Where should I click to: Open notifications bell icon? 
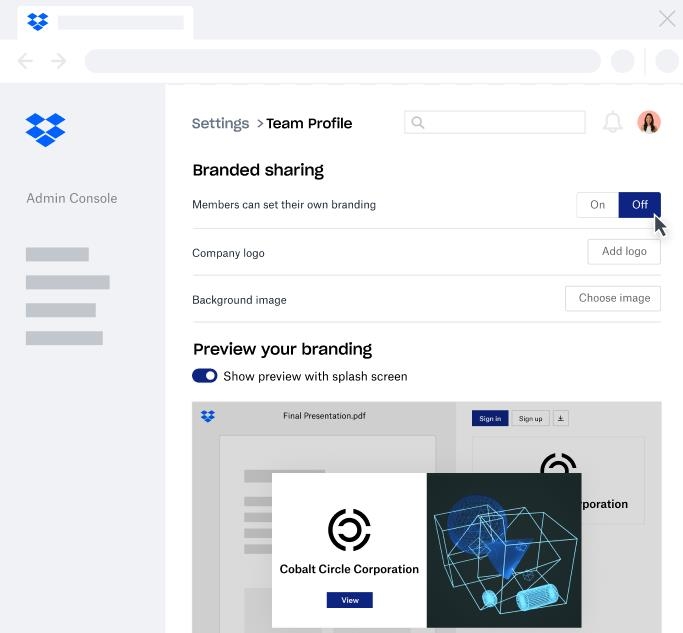coord(612,123)
